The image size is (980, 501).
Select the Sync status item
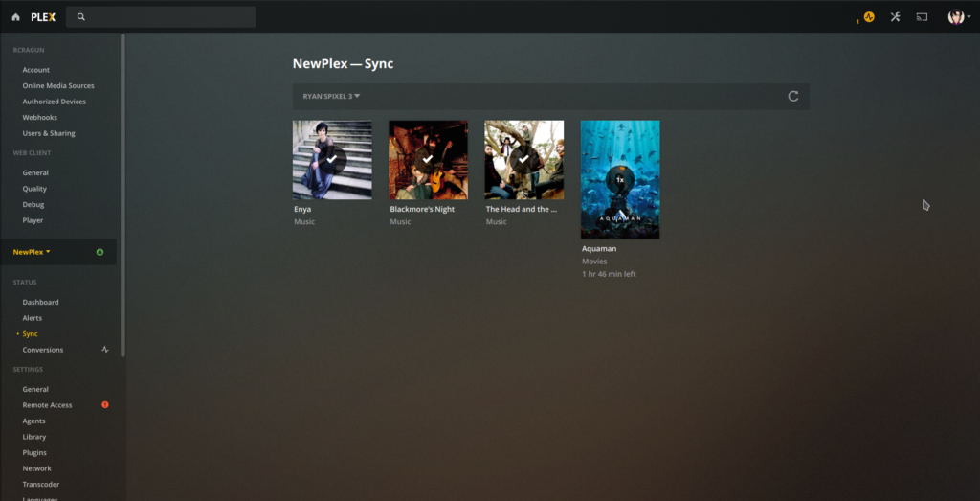[30, 334]
